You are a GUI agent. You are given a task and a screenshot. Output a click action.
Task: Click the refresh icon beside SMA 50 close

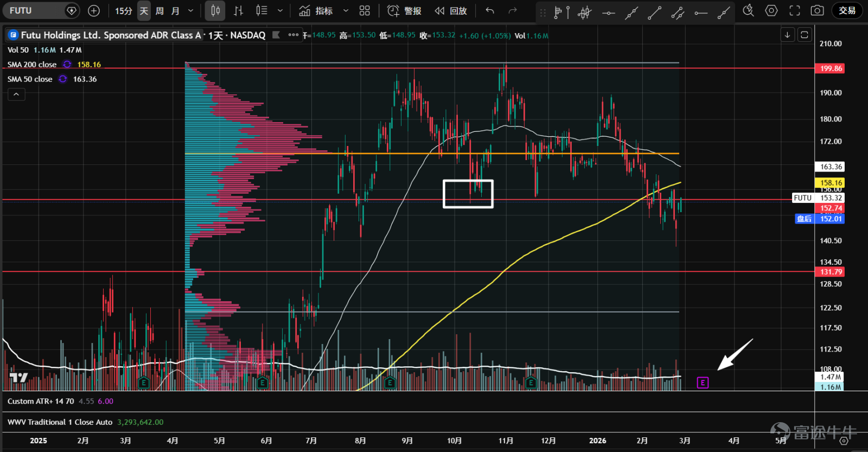click(x=63, y=79)
